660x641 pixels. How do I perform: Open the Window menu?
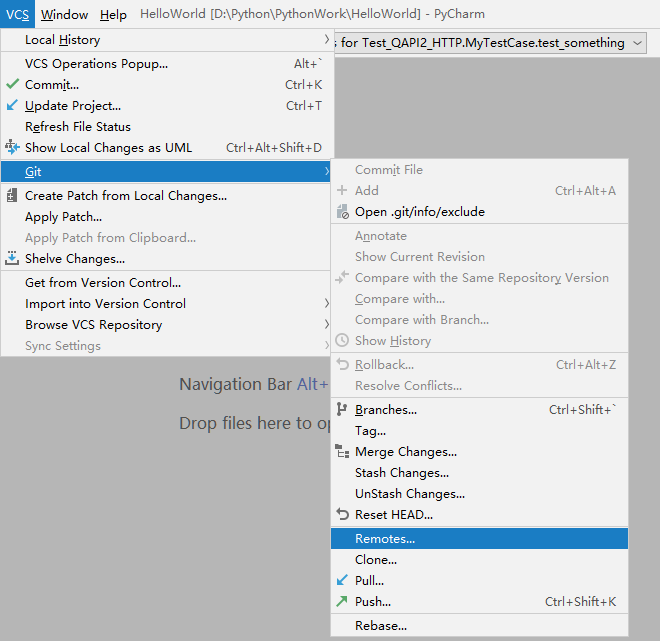64,14
